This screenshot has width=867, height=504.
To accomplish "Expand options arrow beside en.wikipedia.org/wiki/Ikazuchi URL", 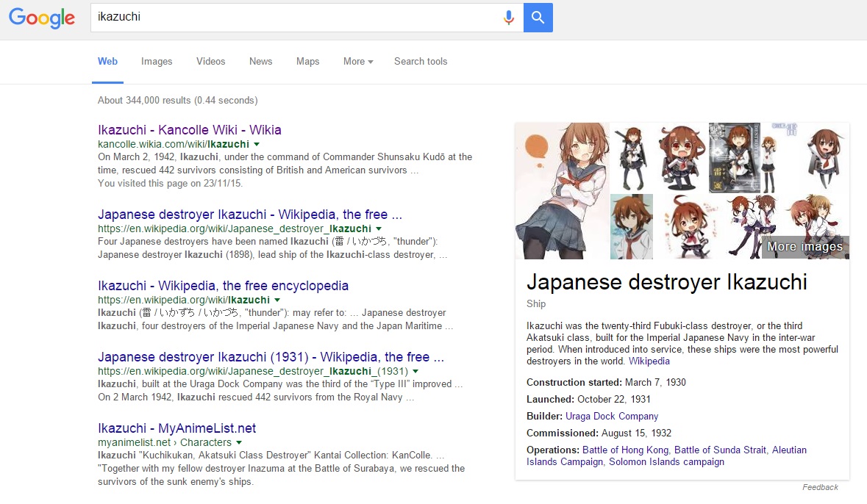I will (277, 300).
